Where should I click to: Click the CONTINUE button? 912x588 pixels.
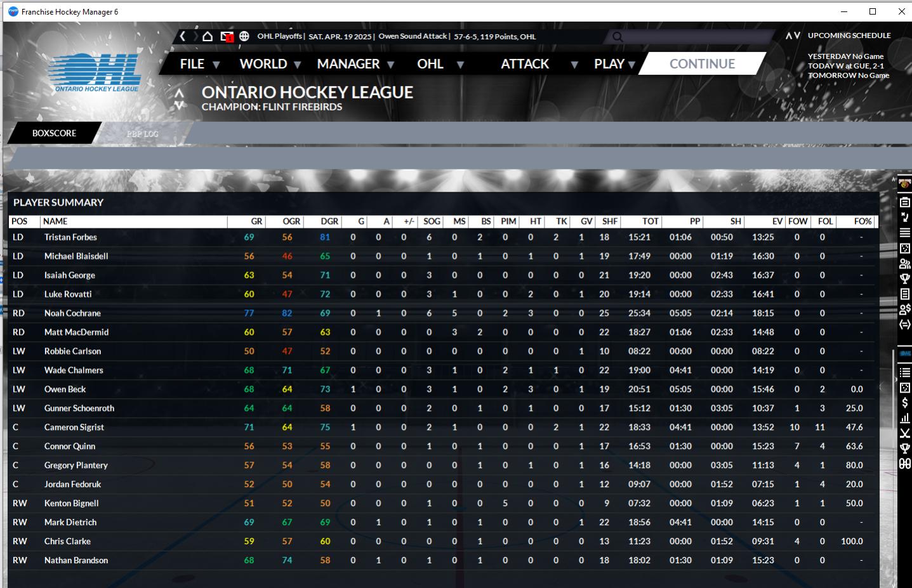(702, 63)
